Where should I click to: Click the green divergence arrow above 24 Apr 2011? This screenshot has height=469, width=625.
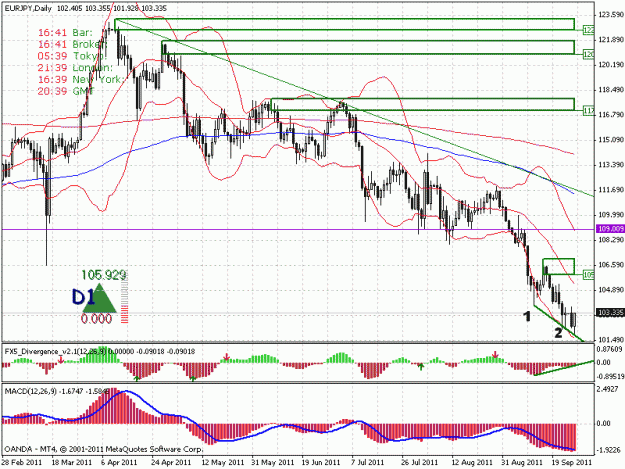[x=193, y=378]
